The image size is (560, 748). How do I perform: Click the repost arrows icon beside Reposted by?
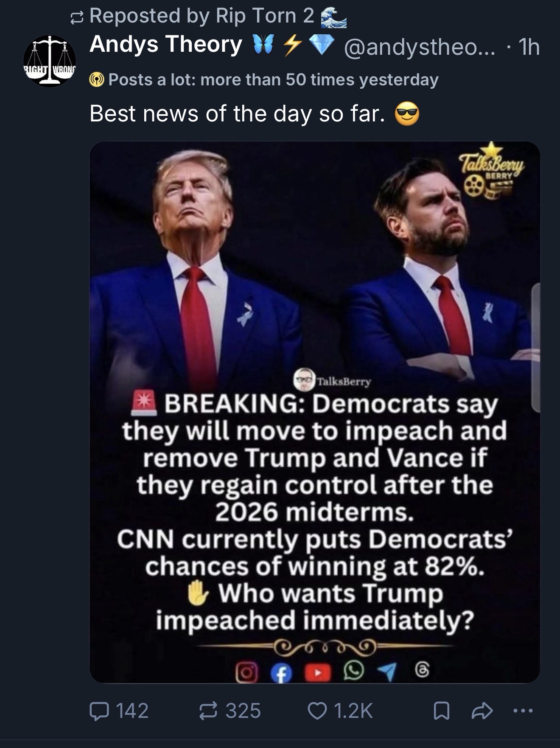(77, 17)
